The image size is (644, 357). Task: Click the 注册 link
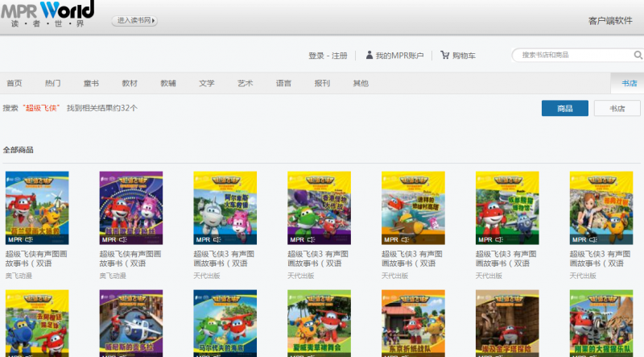[340, 56]
